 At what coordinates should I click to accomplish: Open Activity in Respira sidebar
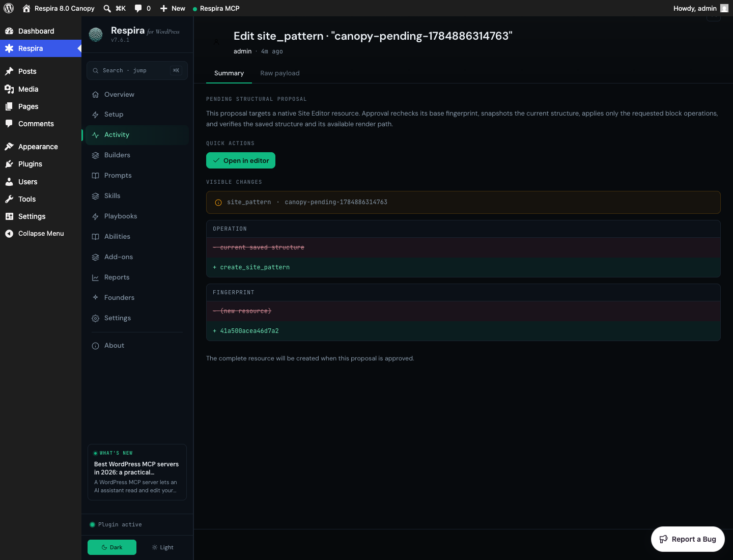tap(137, 135)
